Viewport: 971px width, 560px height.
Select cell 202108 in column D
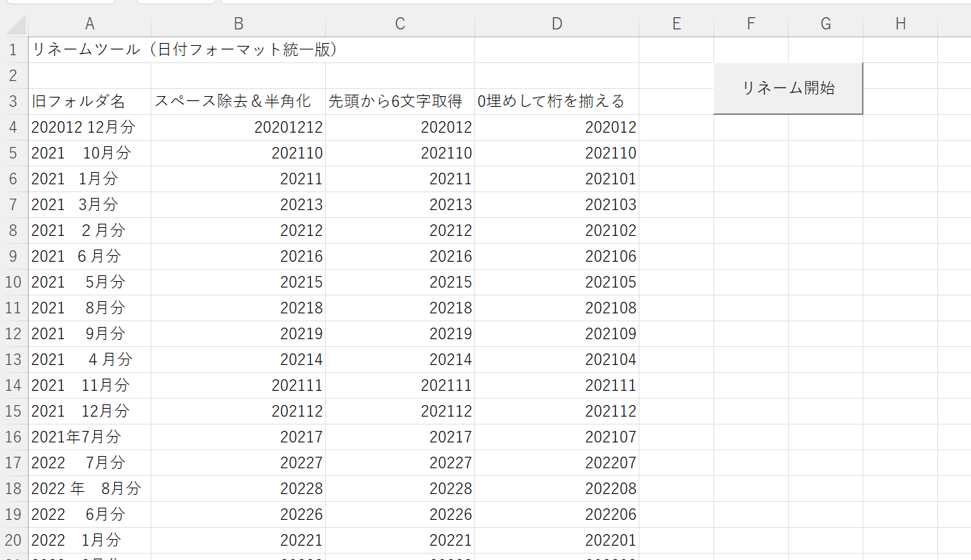[557, 308]
